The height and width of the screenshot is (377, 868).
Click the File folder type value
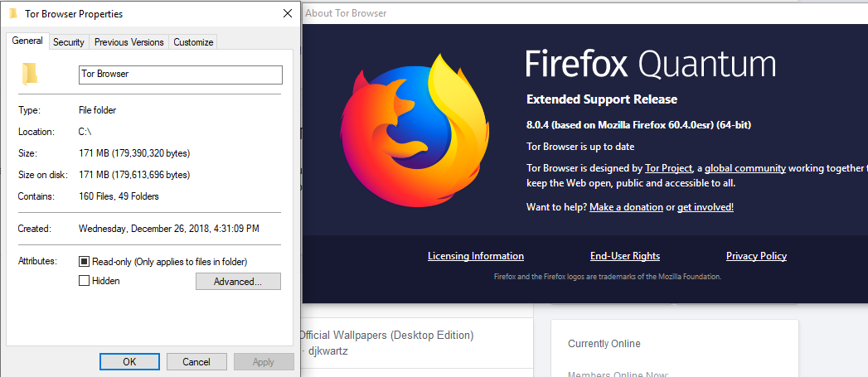98,110
